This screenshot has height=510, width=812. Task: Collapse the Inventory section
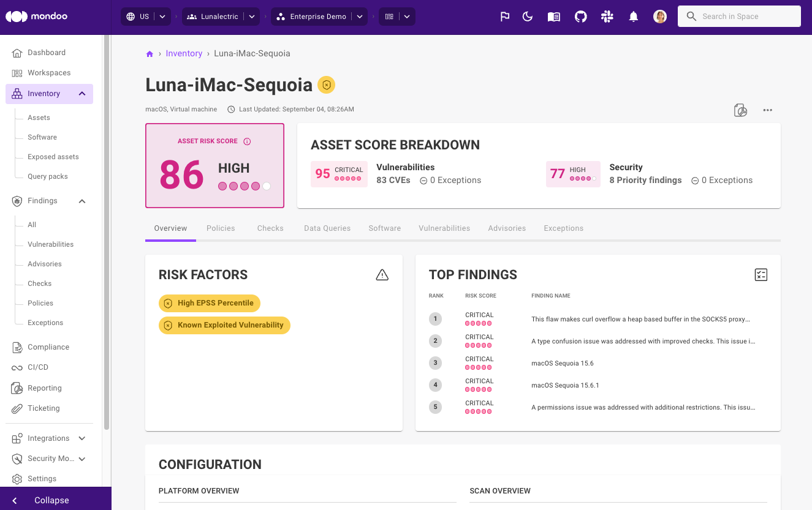[x=82, y=94]
